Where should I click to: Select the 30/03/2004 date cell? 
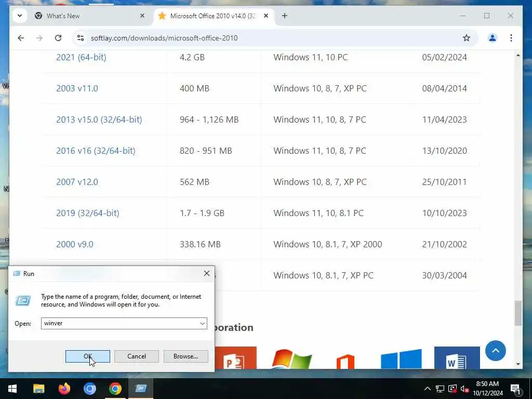click(445, 276)
